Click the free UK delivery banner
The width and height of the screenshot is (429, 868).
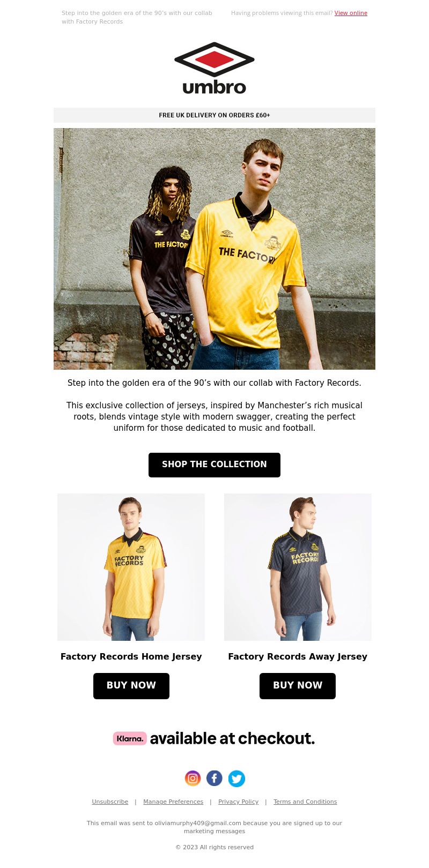pos(214,115)
